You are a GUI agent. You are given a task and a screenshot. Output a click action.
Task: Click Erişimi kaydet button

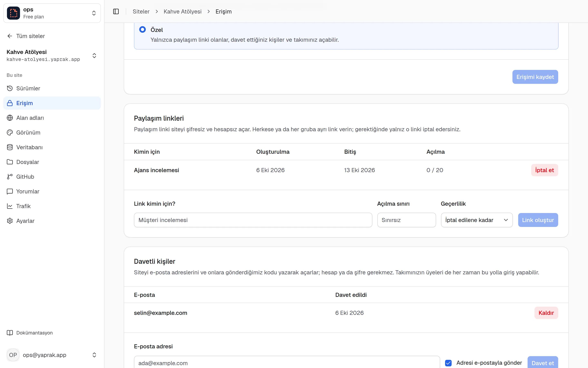coord(535,77)
